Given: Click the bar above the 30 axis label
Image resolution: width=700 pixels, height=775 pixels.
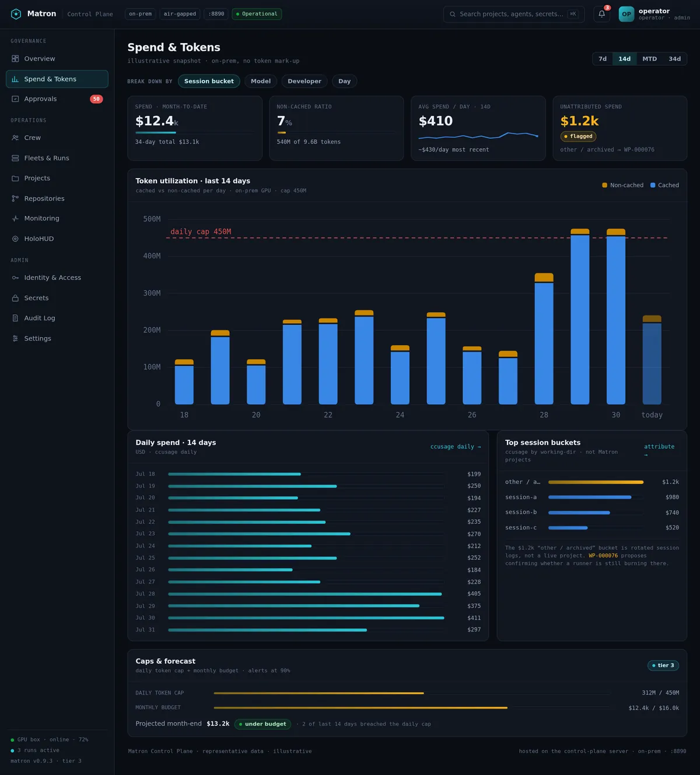Looking at the screenshot, I should point(616,317).
